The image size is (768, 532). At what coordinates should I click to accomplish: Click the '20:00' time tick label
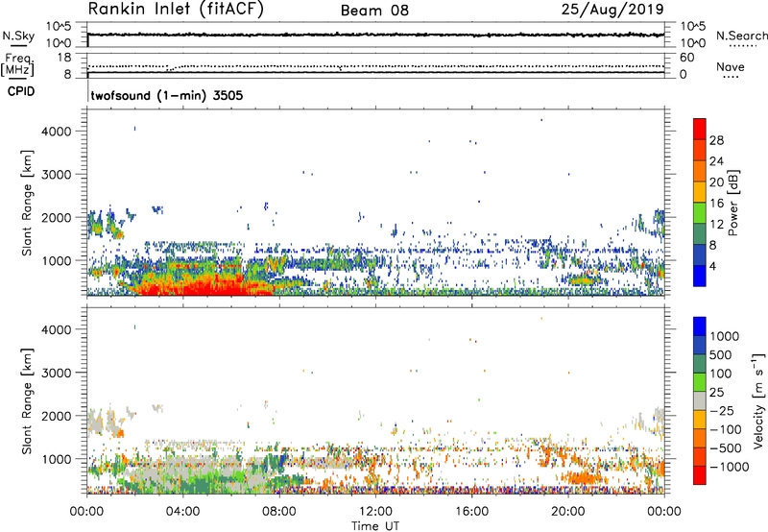tap(568, 512)
